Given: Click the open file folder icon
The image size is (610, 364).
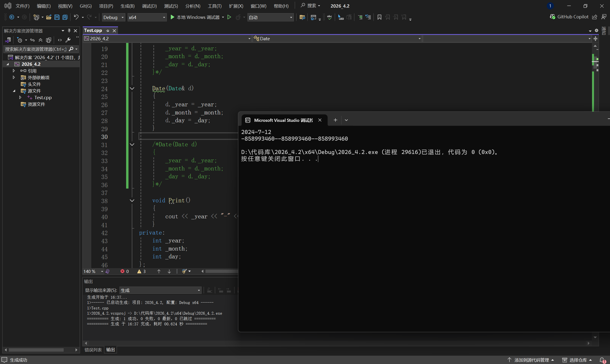Looking at the screenshot, I should tap(49, 17).
